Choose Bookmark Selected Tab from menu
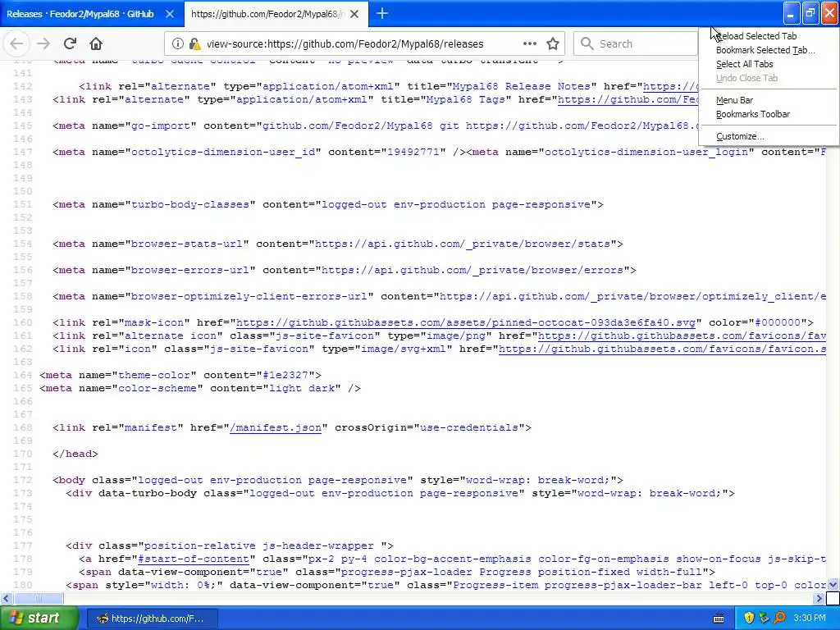 [x=765, y=50]
